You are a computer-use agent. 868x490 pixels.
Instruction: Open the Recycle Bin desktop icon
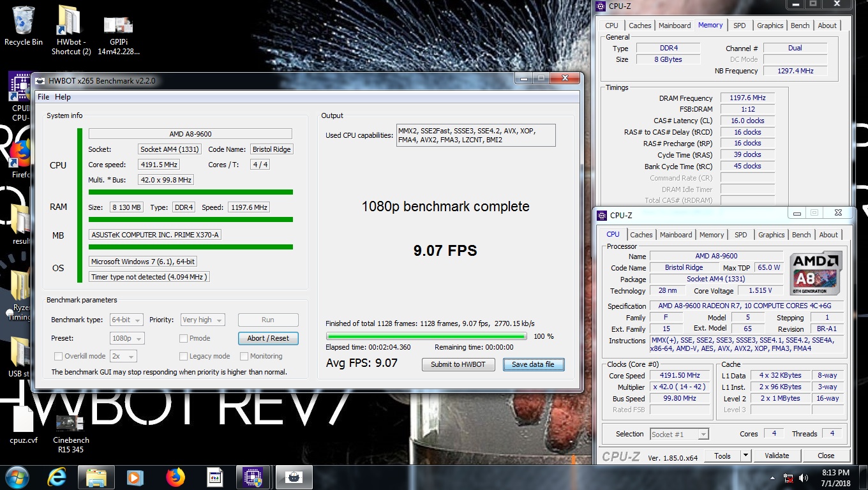tap(24, 26)
